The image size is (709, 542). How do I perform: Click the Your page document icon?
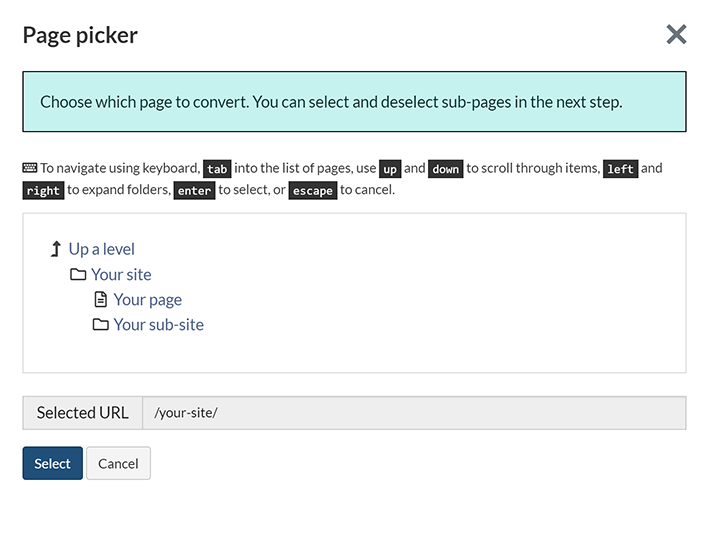coord(100,299)
